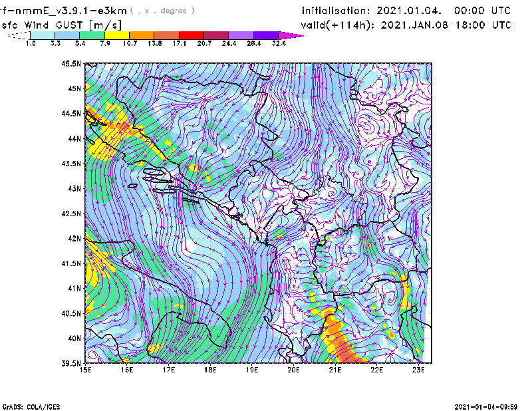
Task: Click the 16E longitude label
Action: click(x=127, y=370)
